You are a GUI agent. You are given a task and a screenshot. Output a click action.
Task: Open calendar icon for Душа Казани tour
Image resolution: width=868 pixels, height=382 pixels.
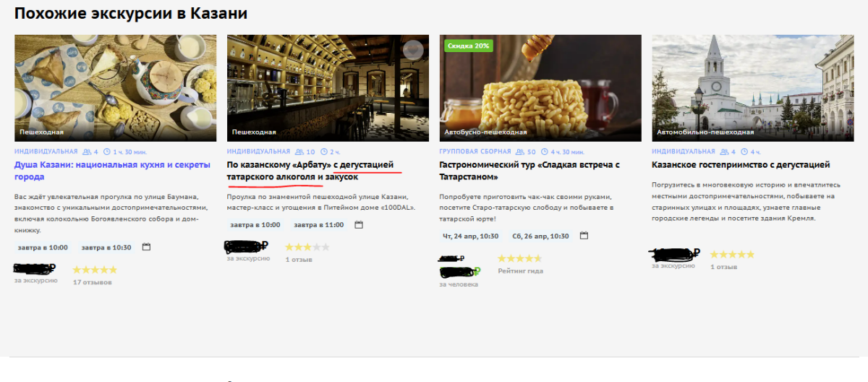point(146,247)
